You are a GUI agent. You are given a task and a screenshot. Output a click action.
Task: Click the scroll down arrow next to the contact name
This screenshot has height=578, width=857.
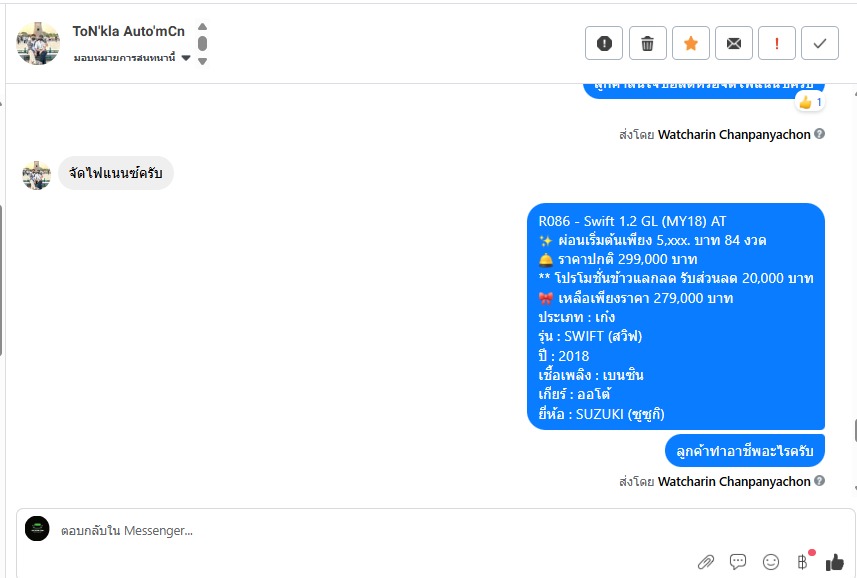coord(202,61)
